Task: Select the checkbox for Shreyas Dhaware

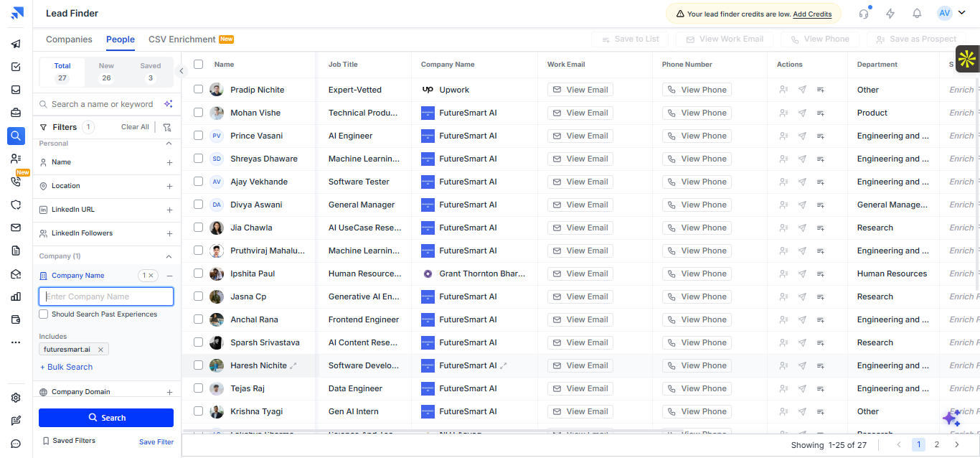Action: pos(199,159)
